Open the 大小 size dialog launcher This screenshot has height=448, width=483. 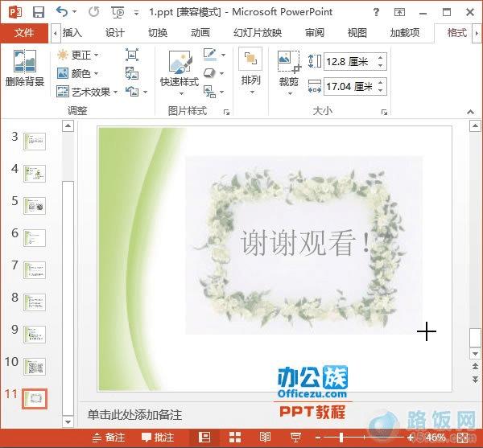384,112
